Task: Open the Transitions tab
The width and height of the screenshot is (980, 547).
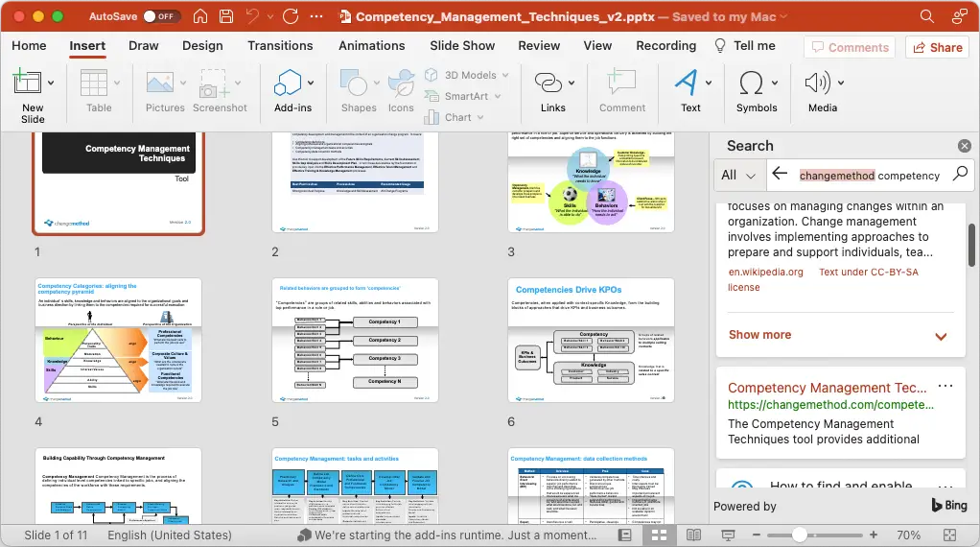Action: point(280,46)
